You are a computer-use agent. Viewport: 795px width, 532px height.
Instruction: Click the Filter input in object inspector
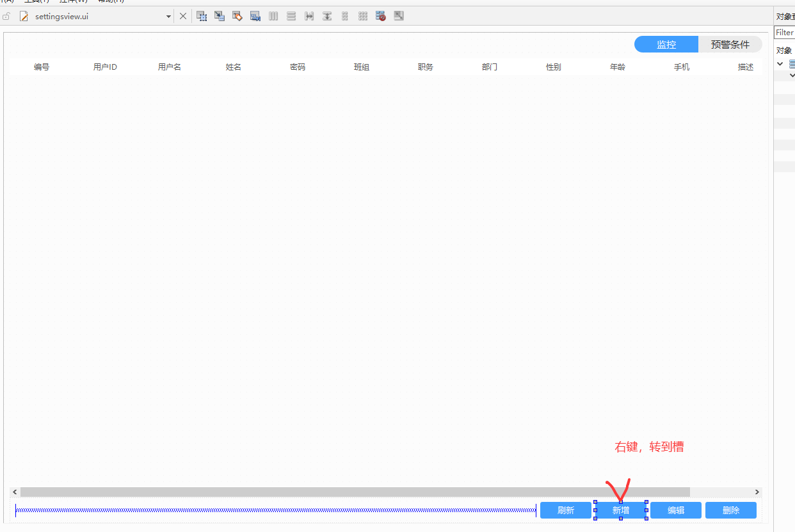coord(785,32)
